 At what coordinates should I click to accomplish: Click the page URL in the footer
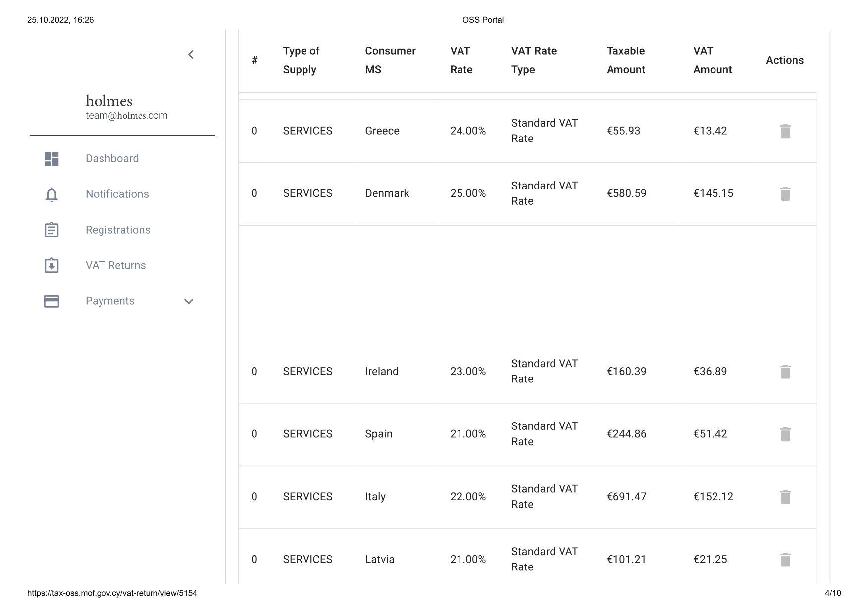[x=112, y=593]
